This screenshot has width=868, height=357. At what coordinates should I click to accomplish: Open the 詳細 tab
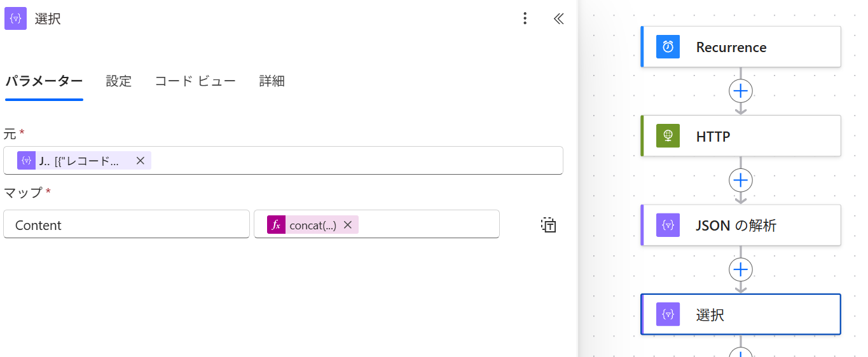(272, 81)
